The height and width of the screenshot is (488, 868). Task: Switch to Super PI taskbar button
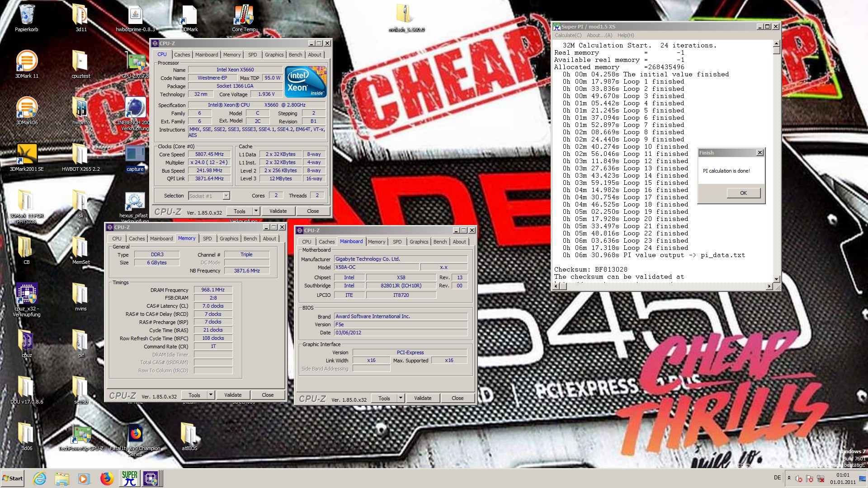(x=129, y=479)
